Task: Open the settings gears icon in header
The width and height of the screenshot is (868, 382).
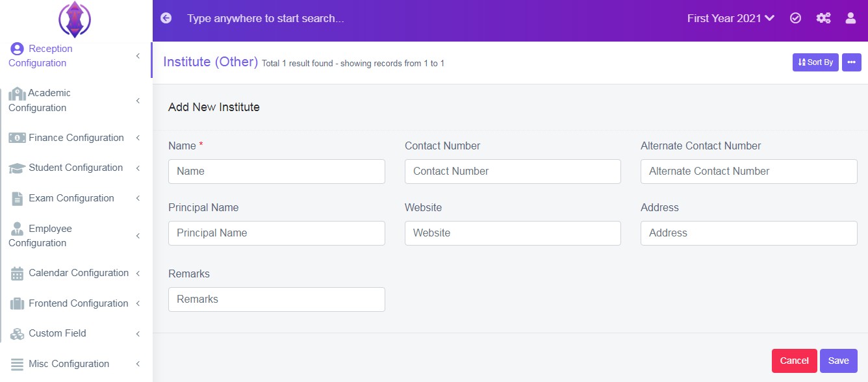Action: click(x=823, y=18)
